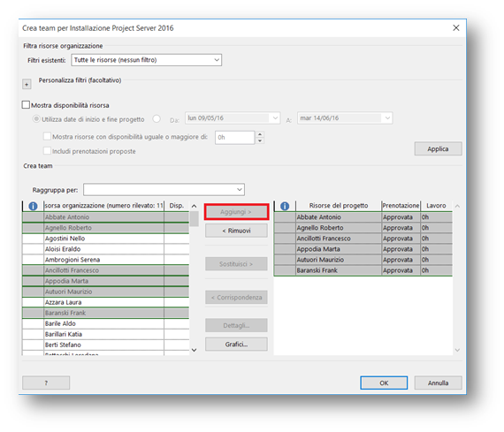This screenshot has width=504, height=432.
Task: Click Approvata cell for Appodia Marta
Action: pos(401,249)
